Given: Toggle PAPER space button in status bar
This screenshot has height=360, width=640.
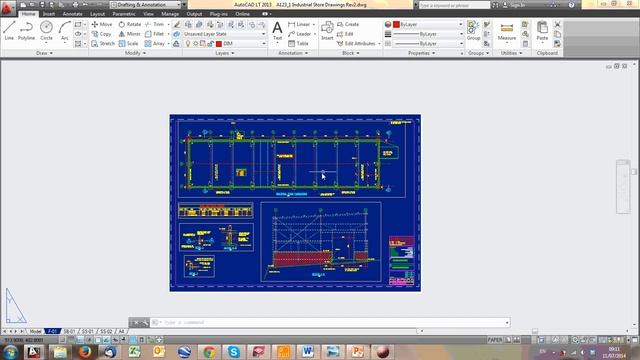Looking at the screenshot, I should pos(495,340).
